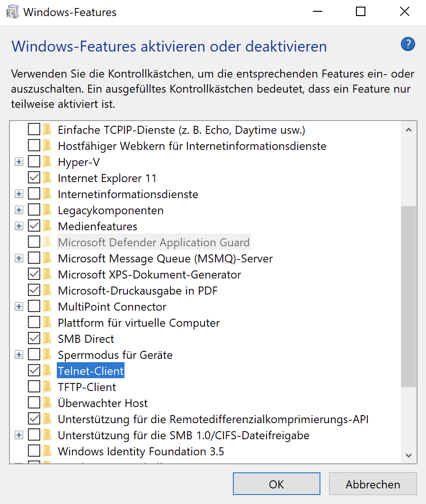Screen dimensions: 426x504
Task: Click the folder icon beside Hyper-V
Action: point(47,162)
